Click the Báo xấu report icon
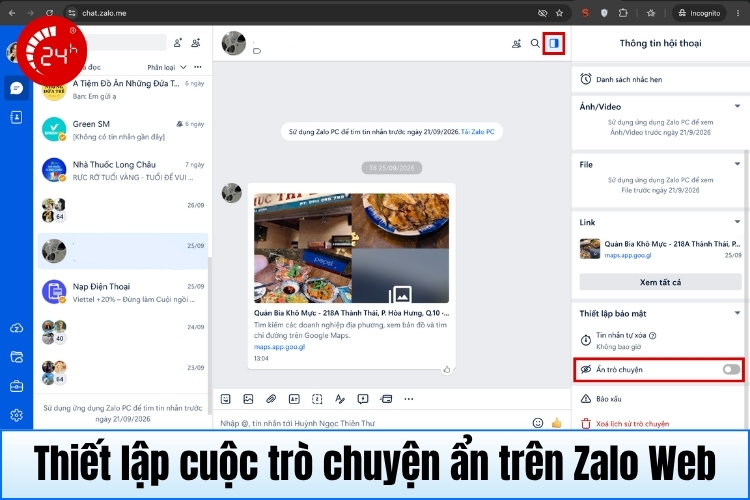The width and height of the screenshot is (750, 500). pos(586,399)
